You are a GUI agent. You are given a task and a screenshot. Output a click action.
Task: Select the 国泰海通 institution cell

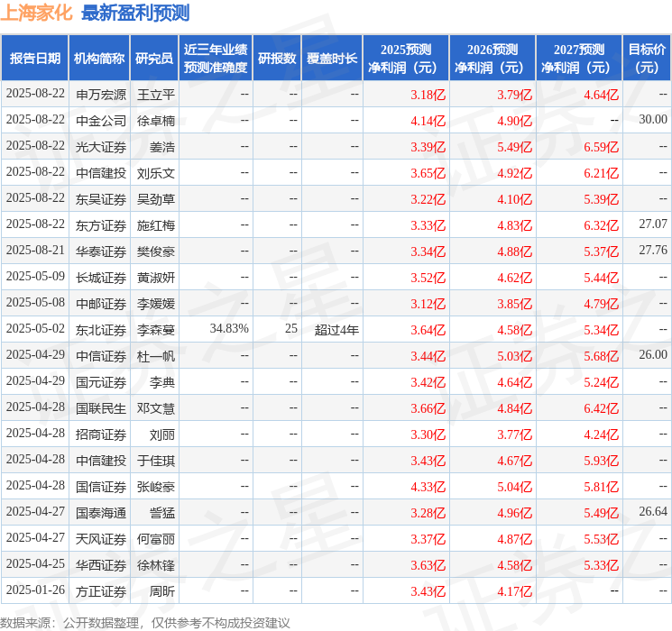101,512
